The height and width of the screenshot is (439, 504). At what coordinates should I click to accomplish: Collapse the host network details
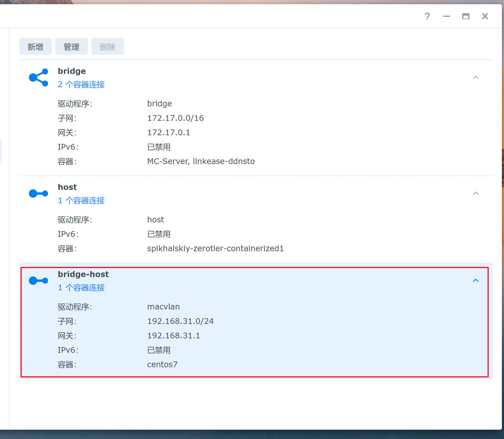pyautogui.click(x=475, y=194)
